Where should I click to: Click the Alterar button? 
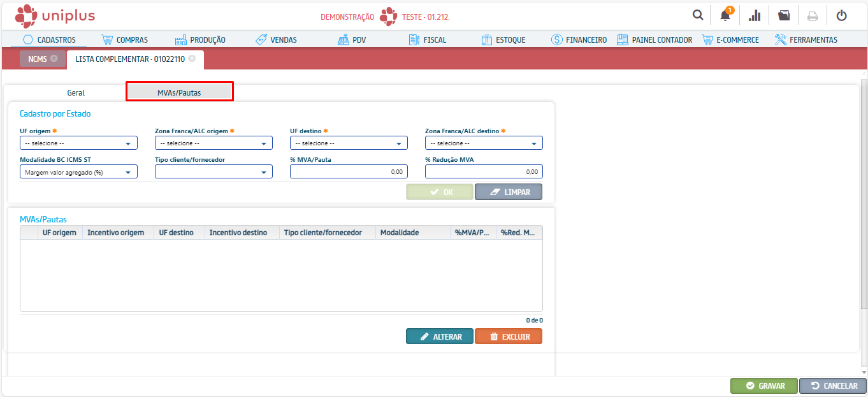point(439,336)
